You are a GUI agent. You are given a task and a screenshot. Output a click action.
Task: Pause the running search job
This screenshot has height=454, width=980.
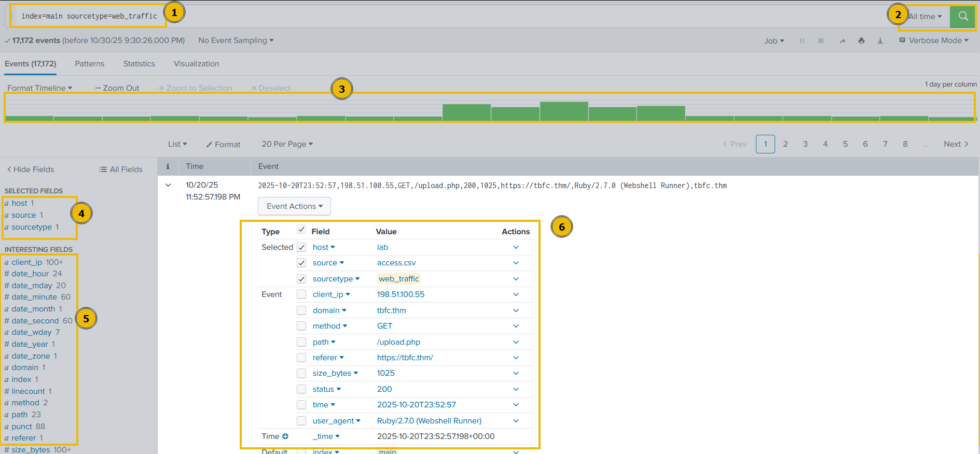(x=802, y=41)
